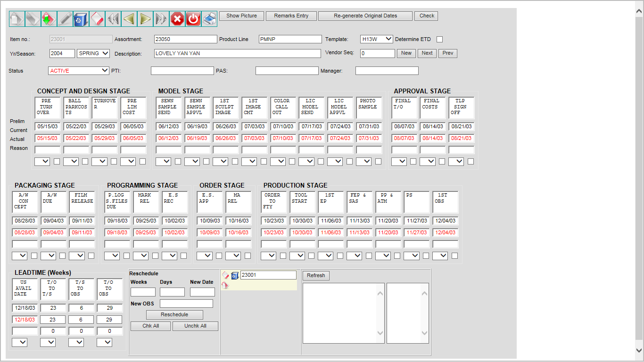The height and width of the screenshot is (362, 644).
Task: Open reason dropdown under FILM RELEASE column
Action: click(x=77, y=255)
